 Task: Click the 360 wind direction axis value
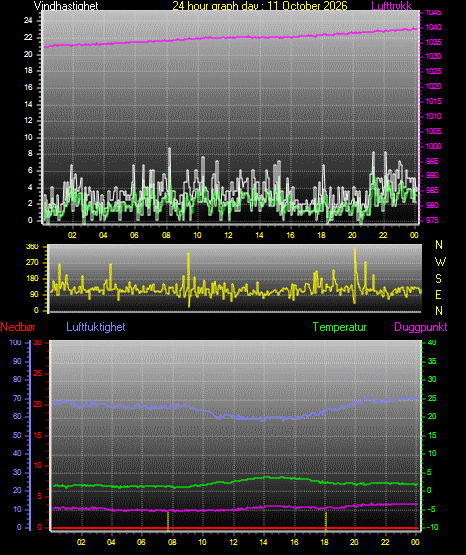[x=32, y=247]
